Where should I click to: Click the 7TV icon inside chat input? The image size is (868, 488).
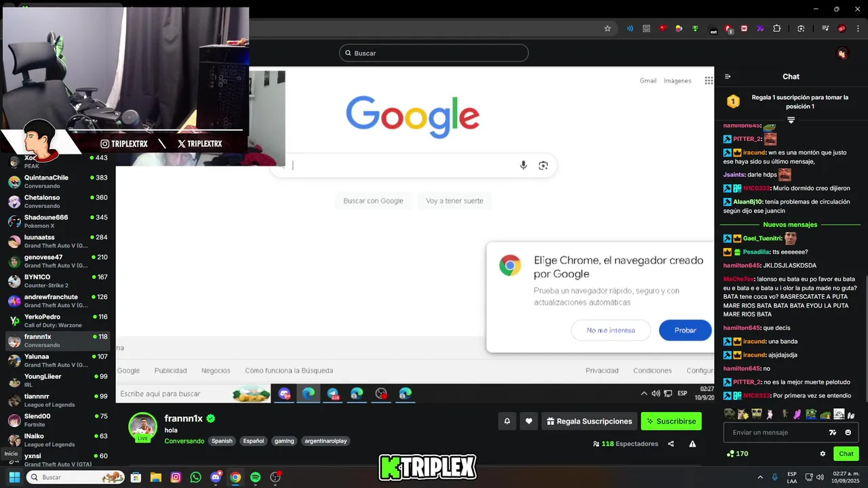click(x=833, y=432)
